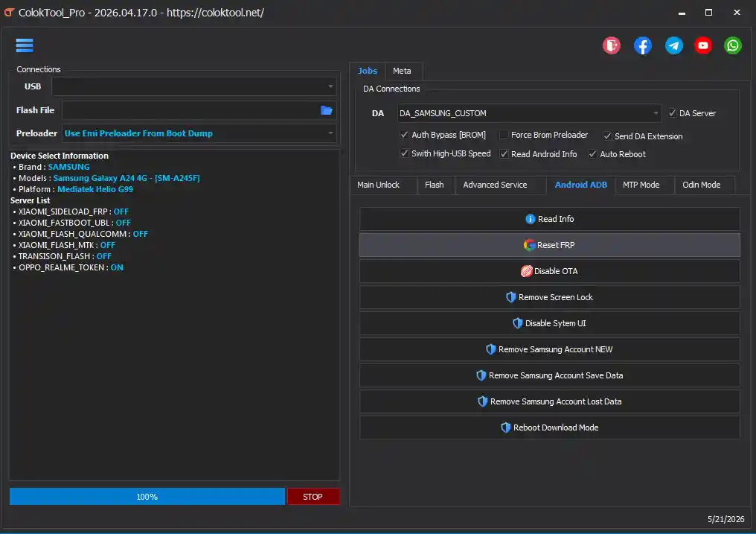The image size is (756, 534).
Task: Open the hamburger menu icon
Action: coord(24,45)
